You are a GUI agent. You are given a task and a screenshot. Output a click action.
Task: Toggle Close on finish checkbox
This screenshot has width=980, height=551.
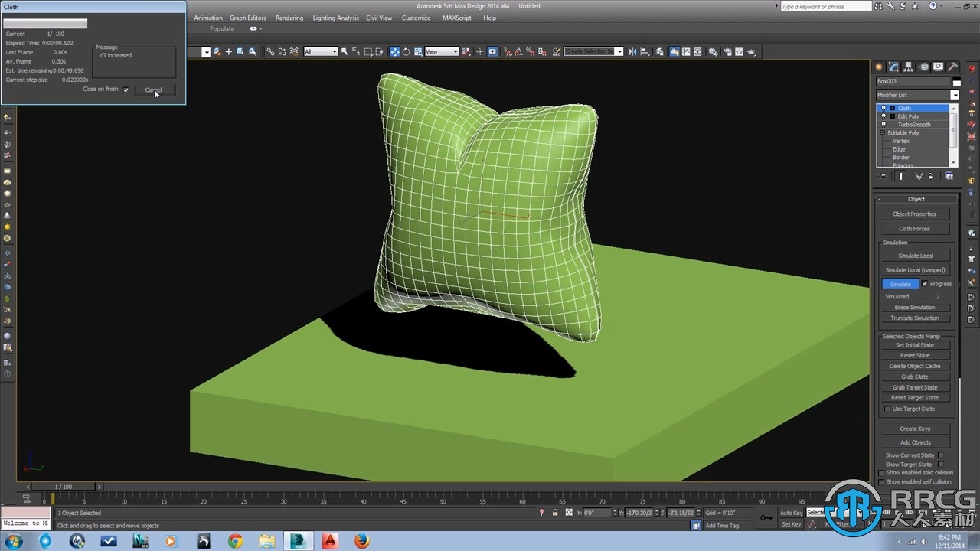coord(126,90)
